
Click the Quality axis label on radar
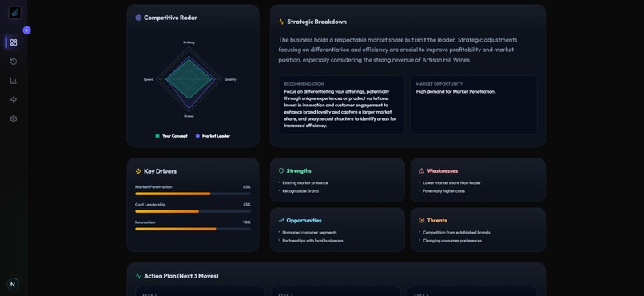coord(230,79)
